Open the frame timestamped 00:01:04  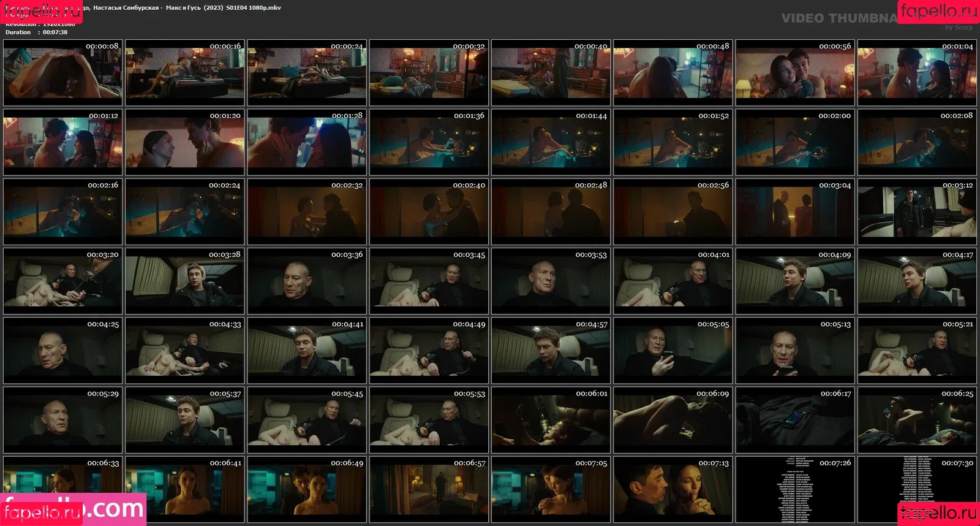[917, 73]
